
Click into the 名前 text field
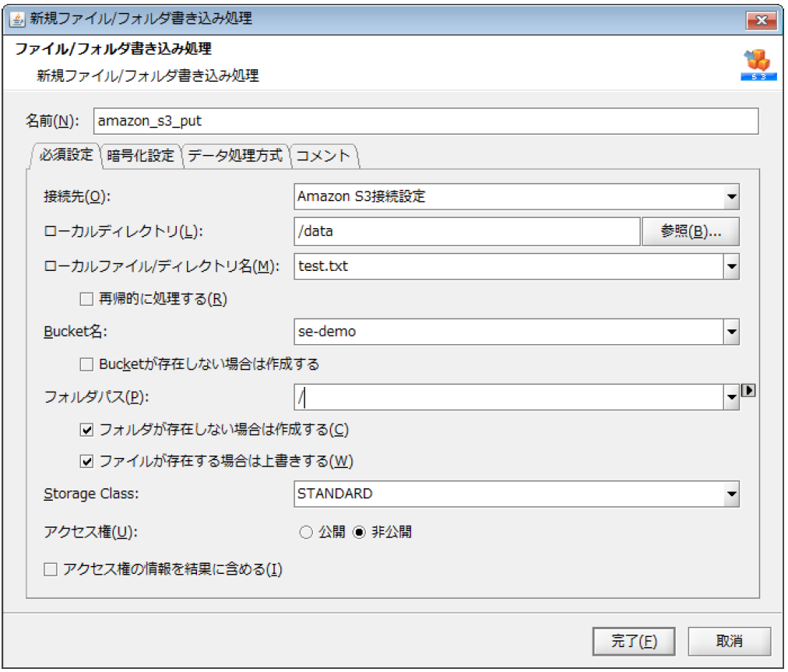point(424,121)
